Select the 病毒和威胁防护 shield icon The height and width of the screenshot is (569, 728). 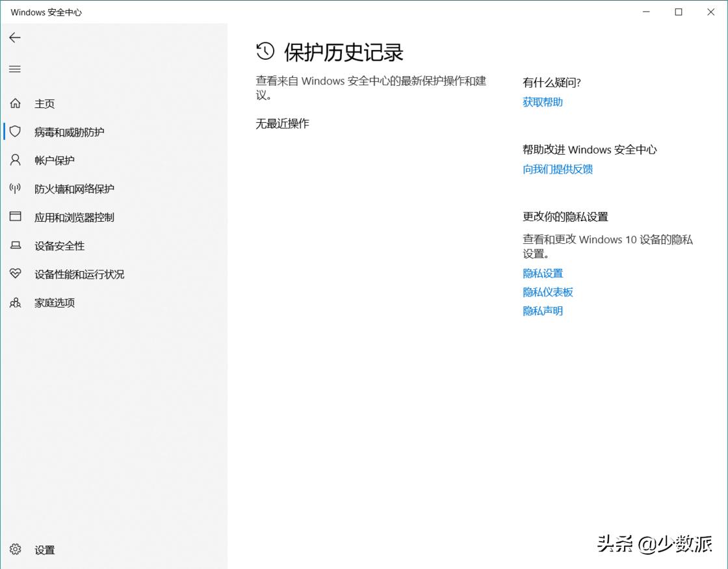point(14,131)
